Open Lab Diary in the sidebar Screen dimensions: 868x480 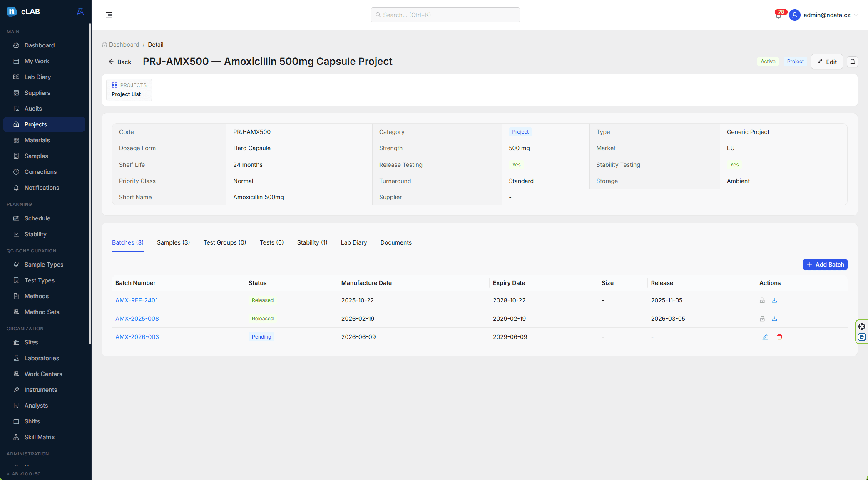(44, 77)
